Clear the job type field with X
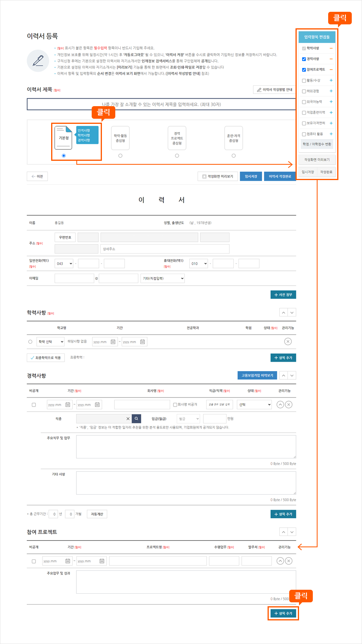This screenshot has width=362, height=644. (128, 419)
